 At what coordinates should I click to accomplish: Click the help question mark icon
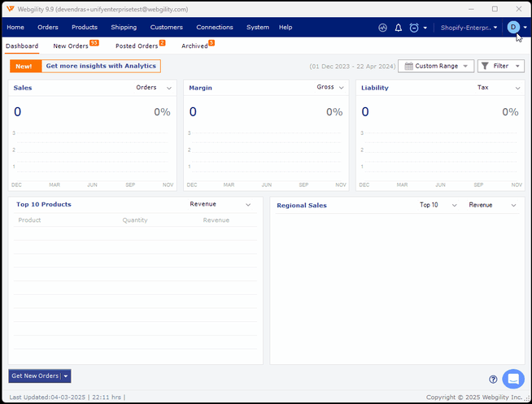[493, 380]
